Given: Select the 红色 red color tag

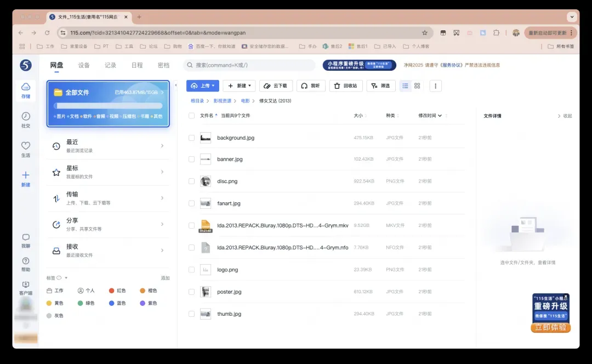Looking at the screenshot, I should 118,291.
